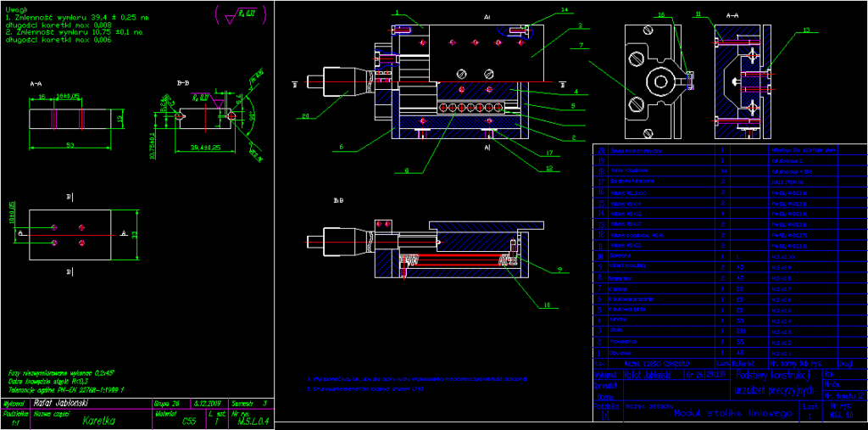Click parts list entry 'Separator'
The height and width of the screenshot is (430, 868).
click(620, 277)
